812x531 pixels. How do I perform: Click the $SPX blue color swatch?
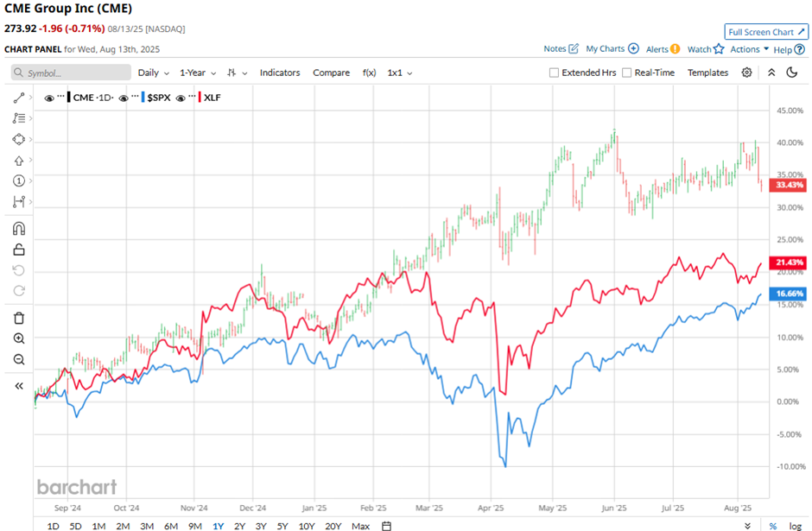143,98
